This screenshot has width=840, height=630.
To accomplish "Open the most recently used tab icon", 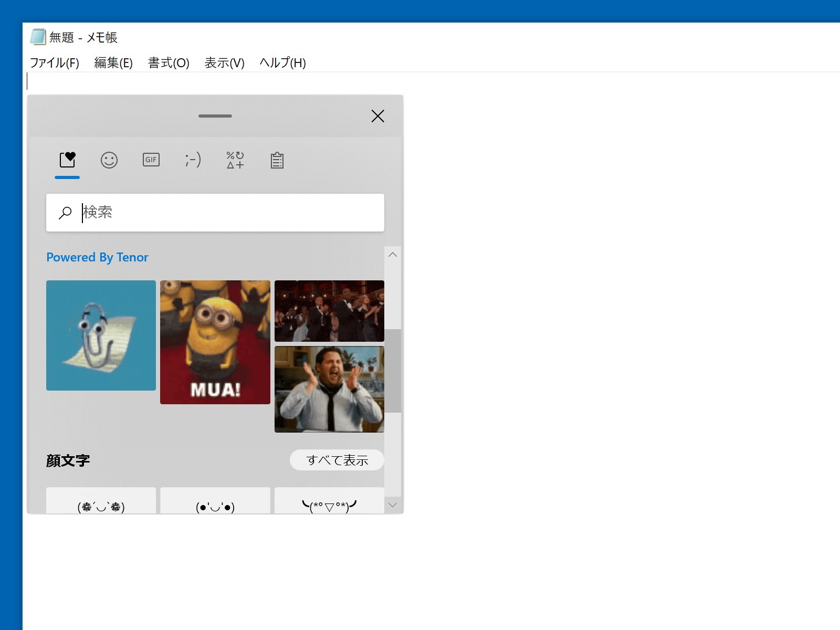I will pos(67,160).
